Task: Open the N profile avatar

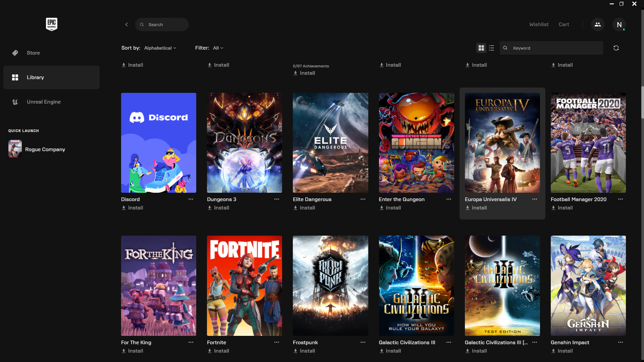Action: pyautogui.click(x=619, y=24)
